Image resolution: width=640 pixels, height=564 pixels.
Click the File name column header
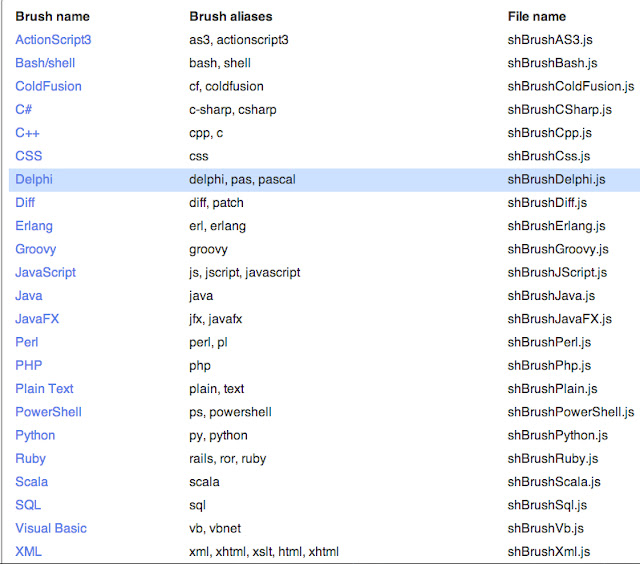point(537,17)
